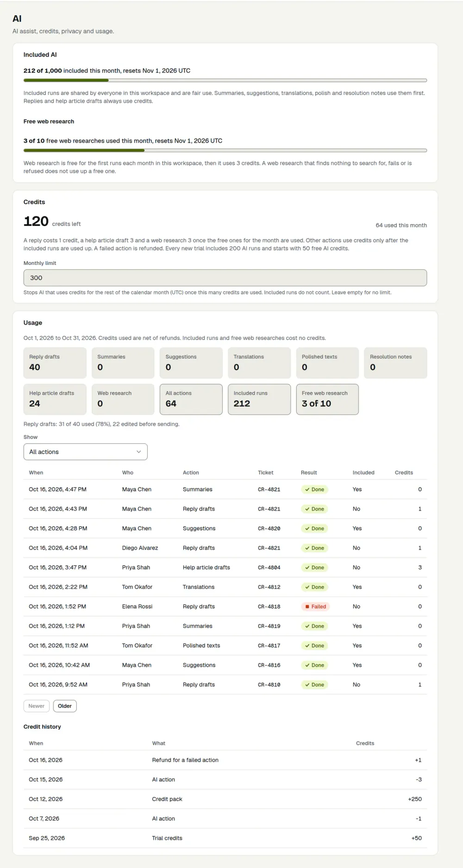Select the Free web research usage card
The image size is (463, 868).
point(327,399)
